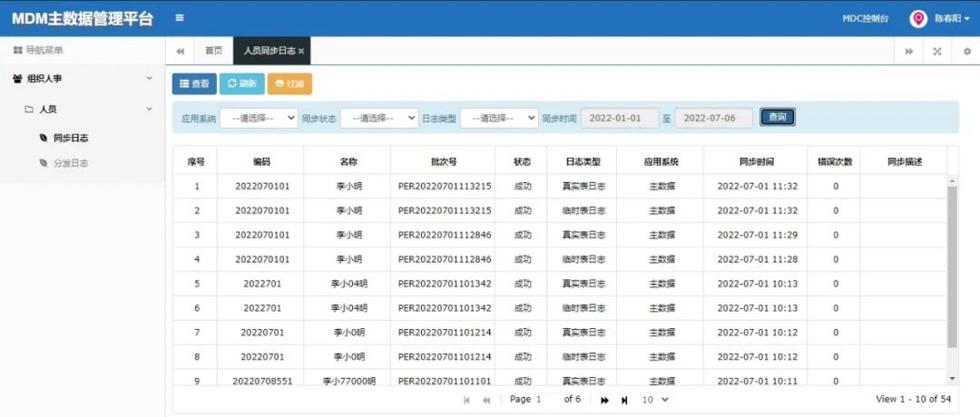Viewport: 980px width, 417px height.
Task: Click time 2022-07-01 11:28 in row 4
Action: (x=758, y=259)
